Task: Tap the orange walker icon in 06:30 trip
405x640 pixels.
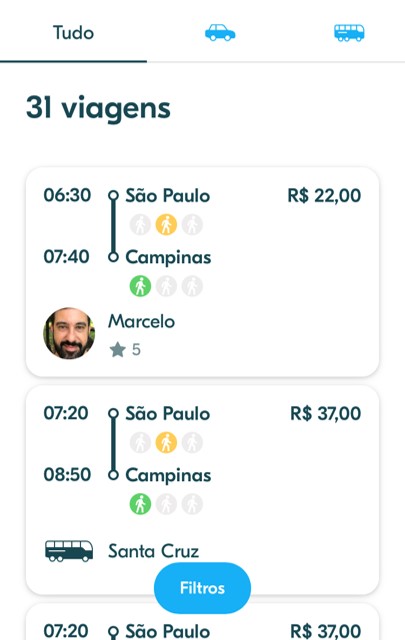Action: pos(166,224)
